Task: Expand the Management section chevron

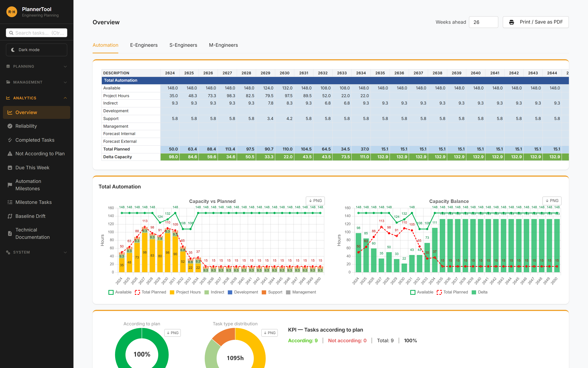Action: (x=65, y=82)
